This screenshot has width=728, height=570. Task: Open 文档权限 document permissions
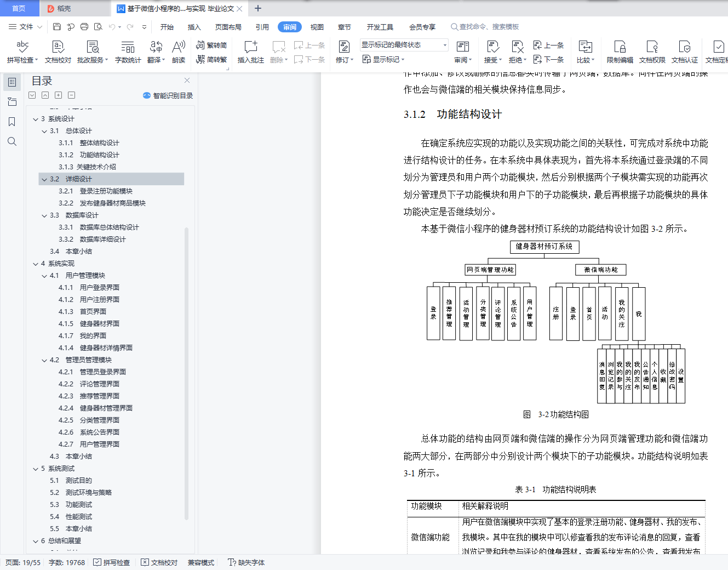point(652,52)
